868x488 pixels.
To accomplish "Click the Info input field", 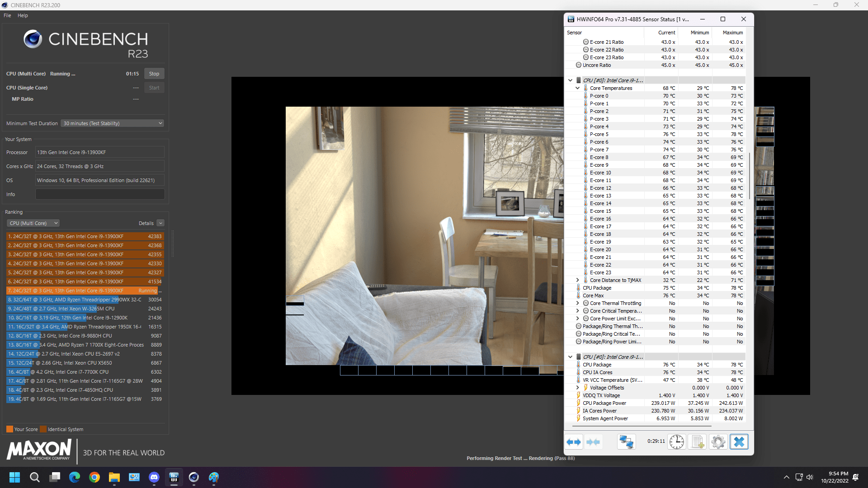I will tap(100, 194).
